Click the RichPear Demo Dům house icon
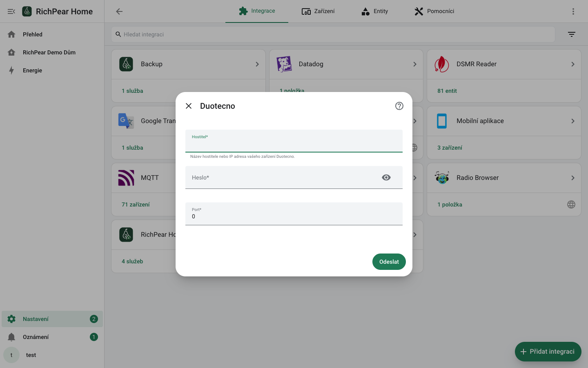 pyautogui.click(x=11, y=52)
